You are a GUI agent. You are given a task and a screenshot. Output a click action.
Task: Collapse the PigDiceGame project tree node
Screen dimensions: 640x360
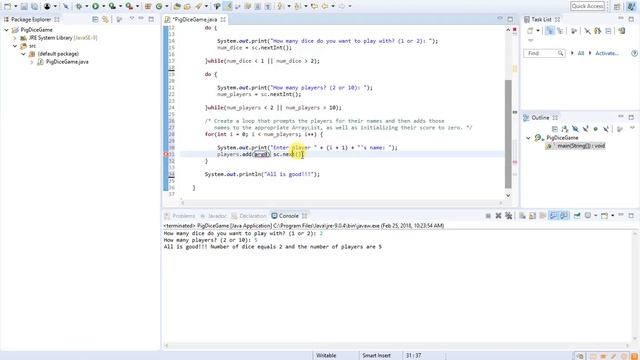(7, 30)
